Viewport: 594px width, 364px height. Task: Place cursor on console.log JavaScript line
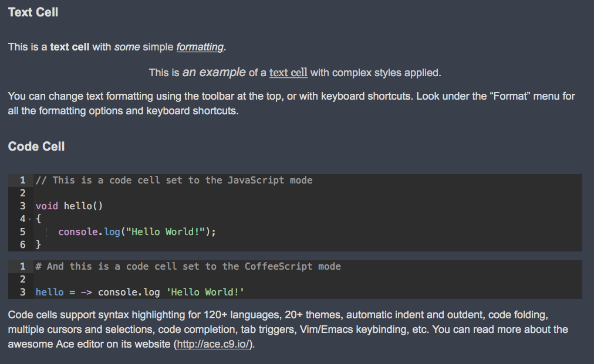[137, 232]
